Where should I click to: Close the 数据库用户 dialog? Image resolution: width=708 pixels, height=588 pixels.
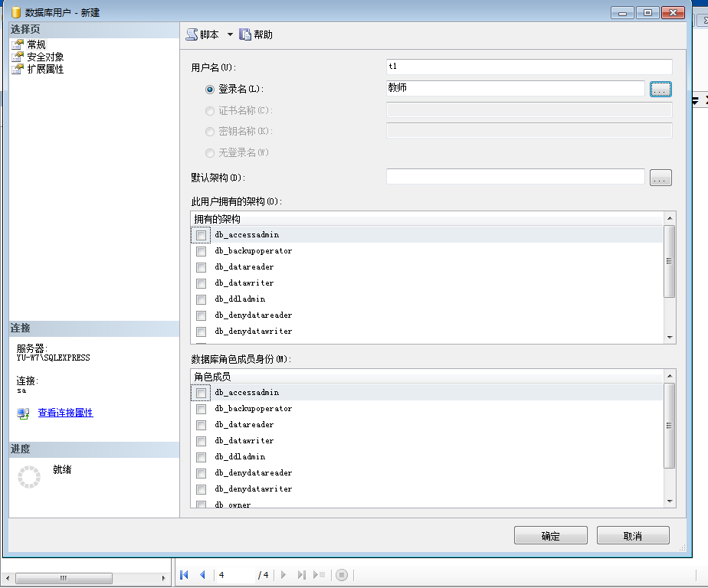[x=673, y=13]
